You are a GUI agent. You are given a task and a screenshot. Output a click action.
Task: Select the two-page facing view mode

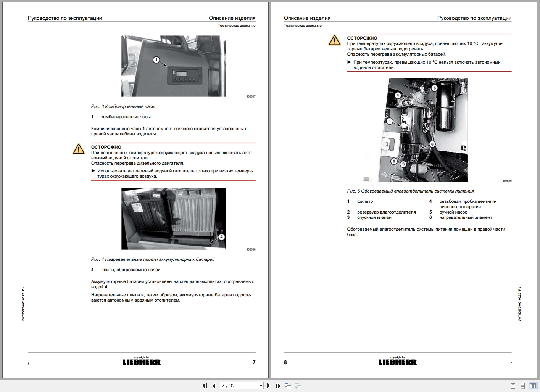click(533, 386)
